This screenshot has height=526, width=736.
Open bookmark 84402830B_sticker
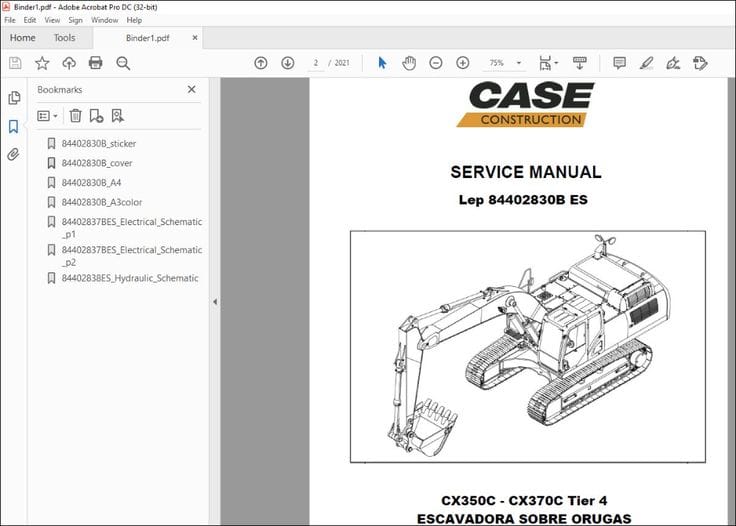coord(99,144)
